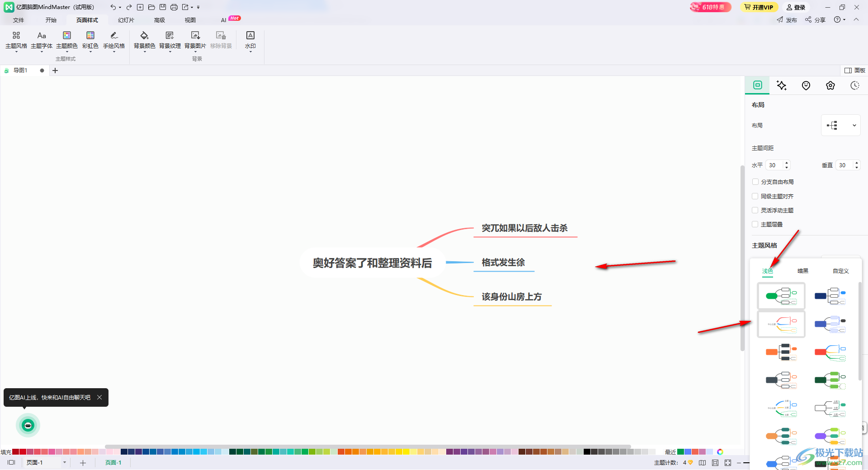Click the page list icon in status bar

click(11, 463)
